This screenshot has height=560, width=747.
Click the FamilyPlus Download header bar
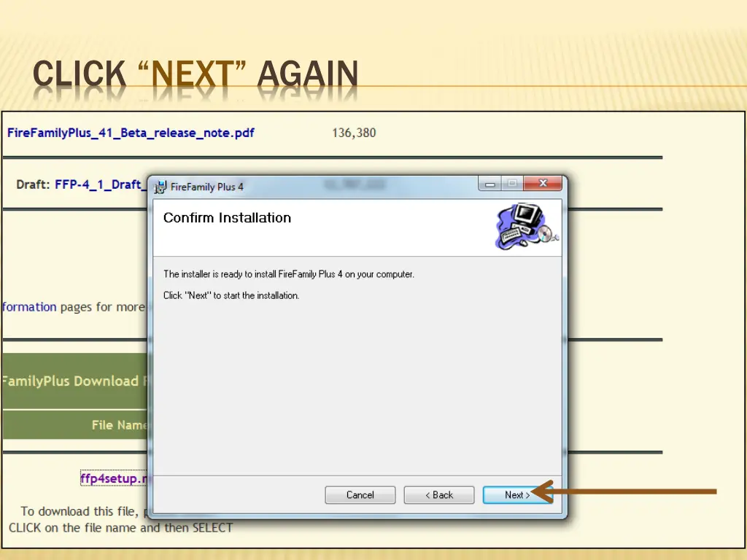(73, 381)
